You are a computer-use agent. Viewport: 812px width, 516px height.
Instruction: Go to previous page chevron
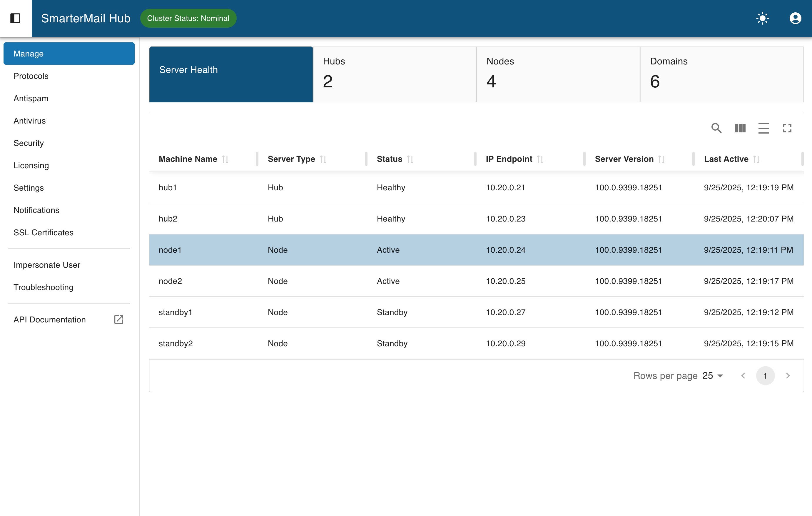click(x=743, y=376)
